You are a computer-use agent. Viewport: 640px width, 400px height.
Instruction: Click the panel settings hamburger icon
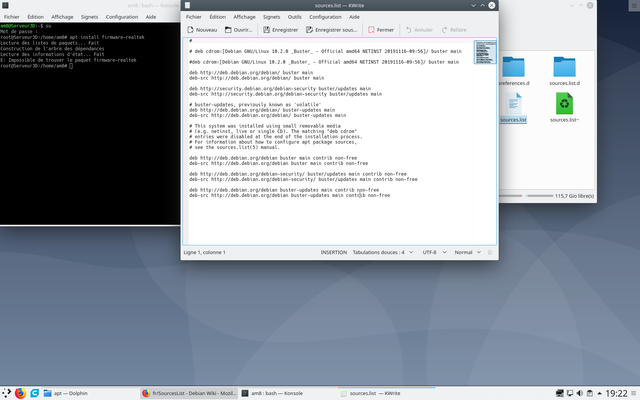[x=633, y=393]
